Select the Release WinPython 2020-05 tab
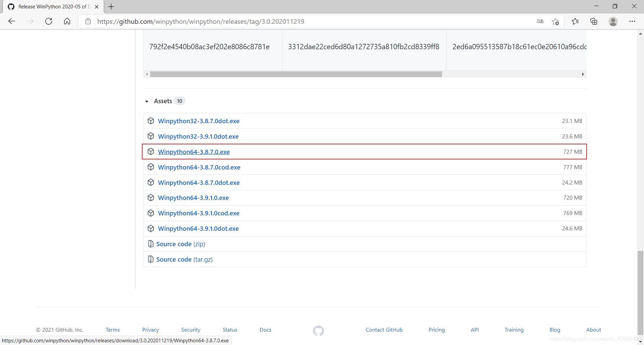644x345 pixels. click(x=54, y=7)
